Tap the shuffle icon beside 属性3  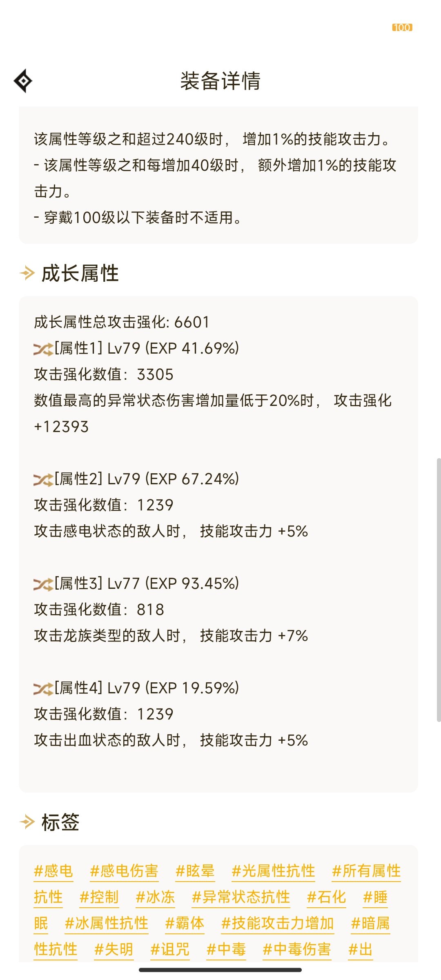point(43,584)
